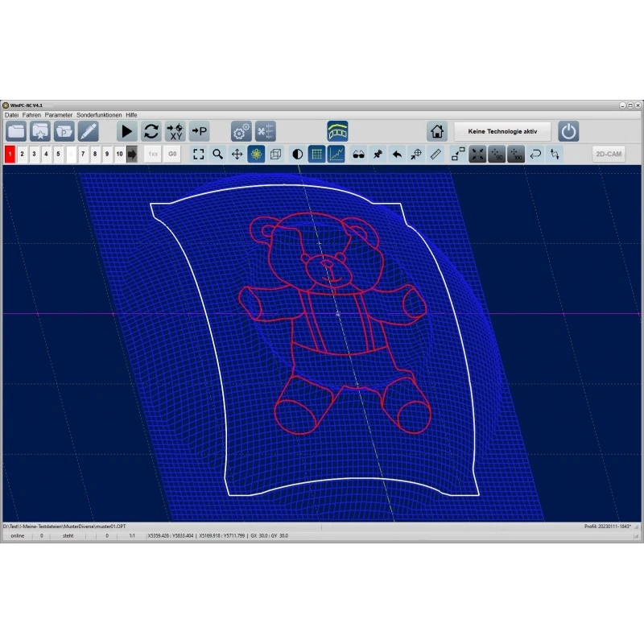Start the program with the play button
Screen dimensions: 644x644
pos(127,131)
